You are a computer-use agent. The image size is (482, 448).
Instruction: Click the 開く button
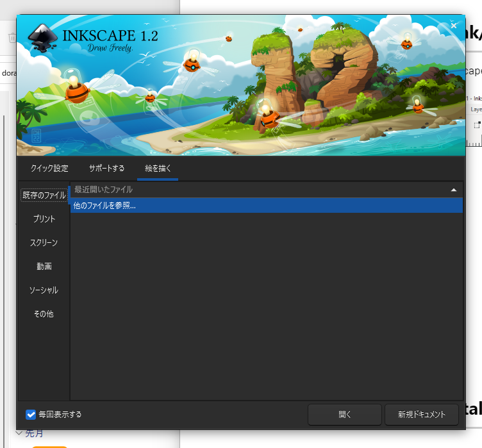click(345, 415)
